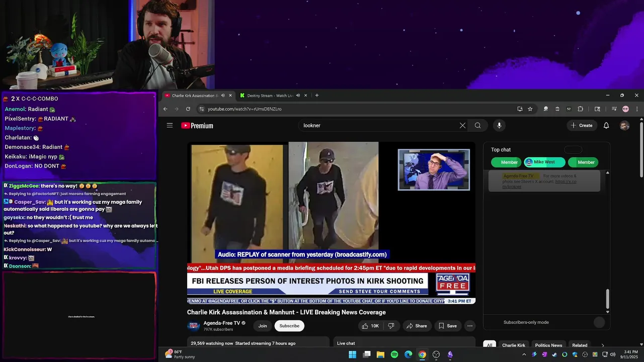Image resolution: width=644 pixels, height=362 pixels.
Task: Open more actions ellipsis under video
Action: pos(470,326)
